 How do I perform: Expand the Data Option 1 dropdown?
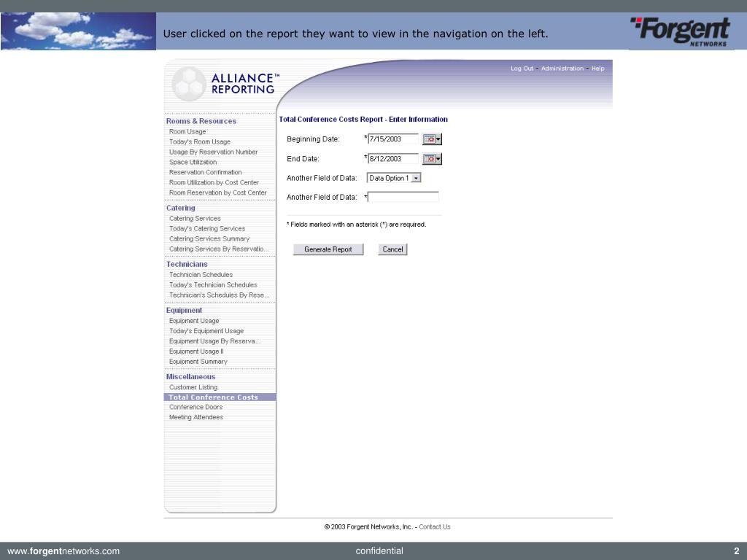(x=416, y=178)
